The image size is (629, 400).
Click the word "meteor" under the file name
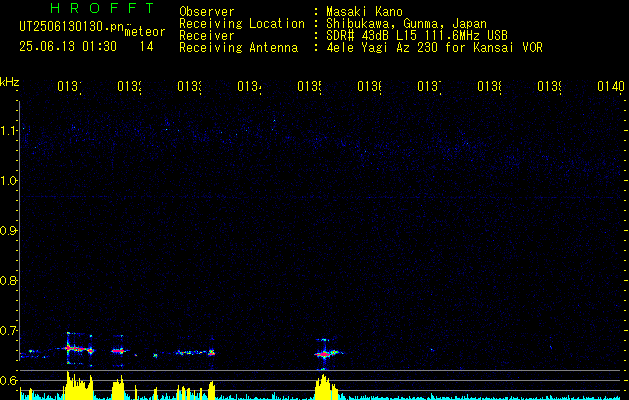coord(145,32)
